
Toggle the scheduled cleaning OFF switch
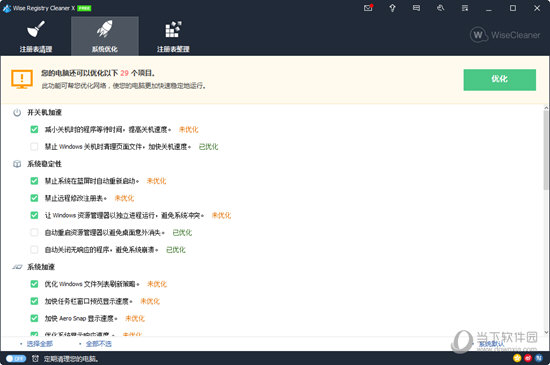point(16,358)
